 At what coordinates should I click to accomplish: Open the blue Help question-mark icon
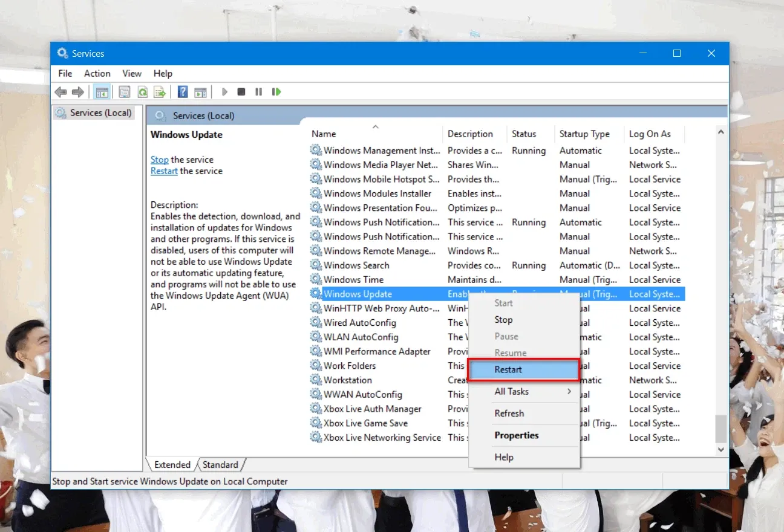pyautogui.click(x=182, y=92)
